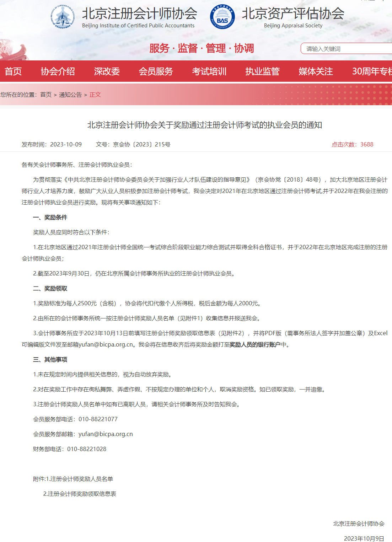Viewport: 392px width, 542px height.
Task: Click the 正文 breadcrumb item
Action: point(95,95)
